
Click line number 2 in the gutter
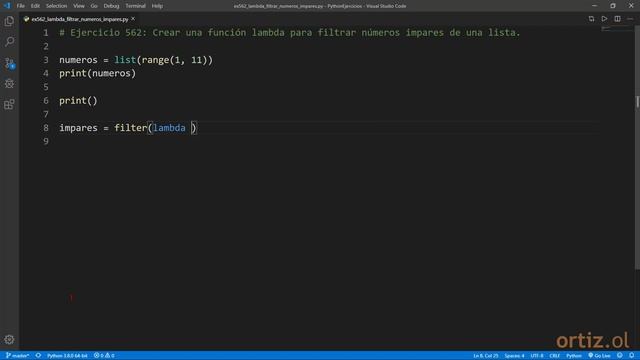(x=46, y=46)
